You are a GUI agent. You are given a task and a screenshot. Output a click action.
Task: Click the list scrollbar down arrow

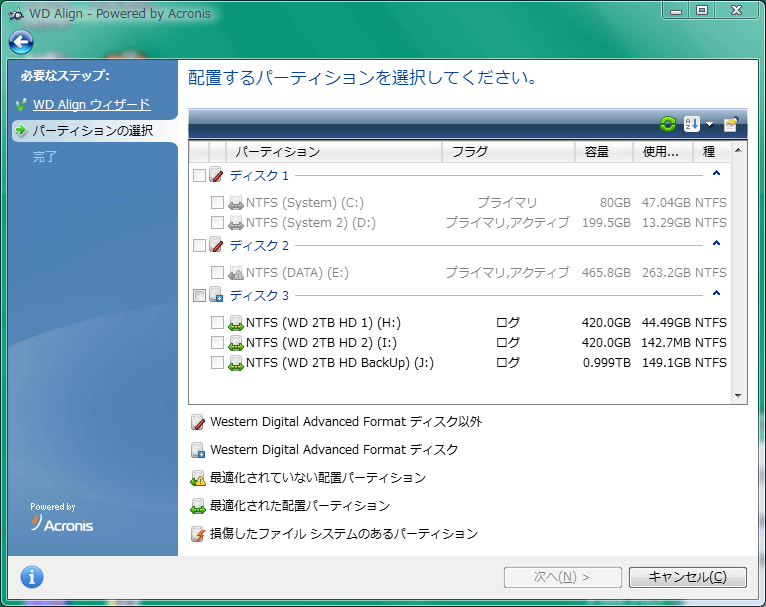738,396
